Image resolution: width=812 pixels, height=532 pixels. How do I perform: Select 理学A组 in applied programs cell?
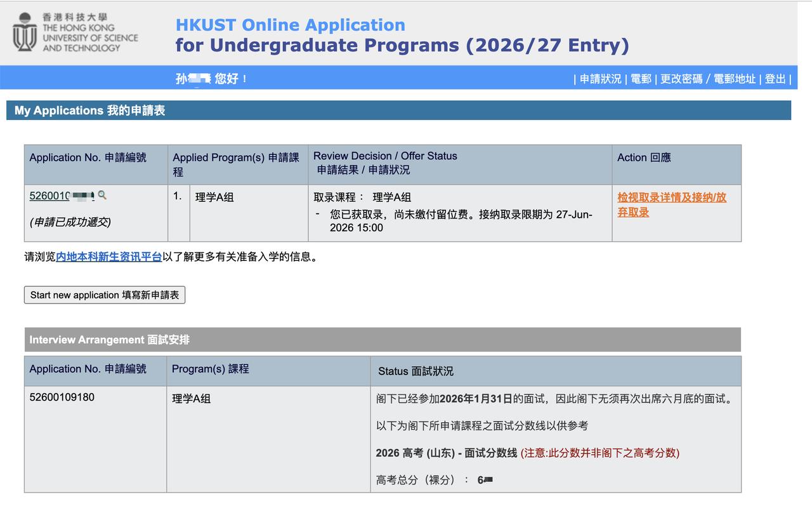(214, 197)
